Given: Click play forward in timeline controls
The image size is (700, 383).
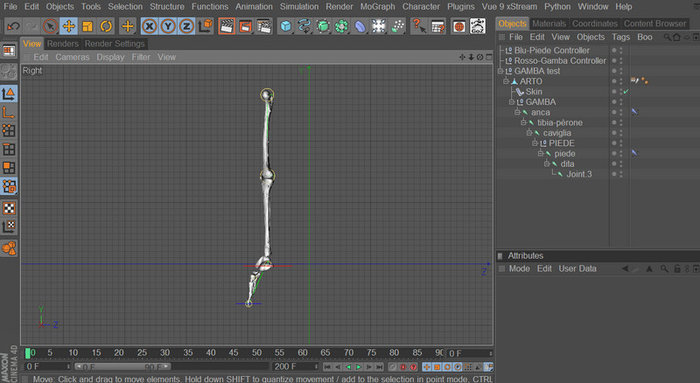Looking at the screenshot, I should pos(358,367).
